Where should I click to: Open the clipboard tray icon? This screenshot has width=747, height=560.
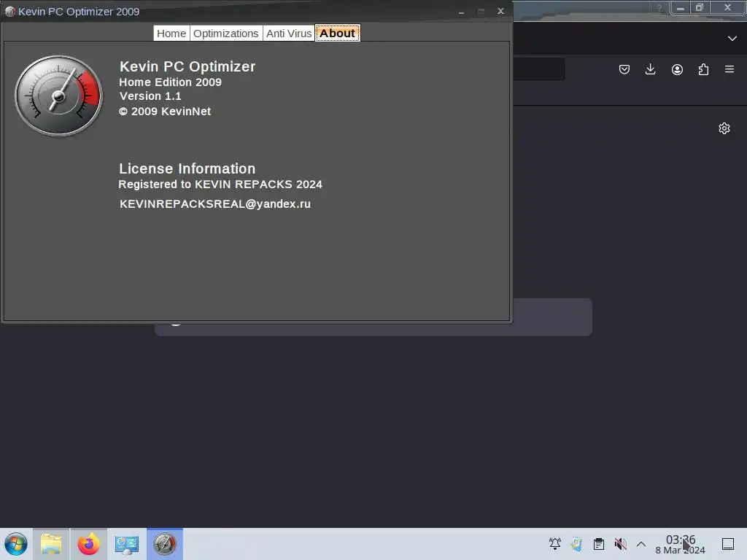coord(599,544)
